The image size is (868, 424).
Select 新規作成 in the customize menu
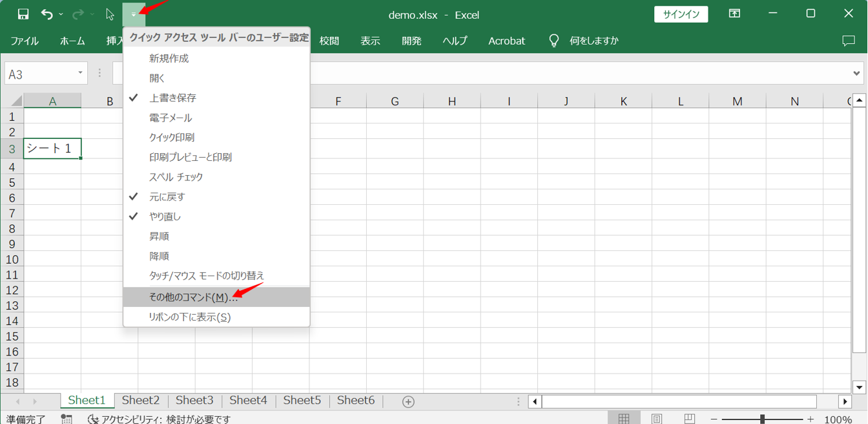216,58
